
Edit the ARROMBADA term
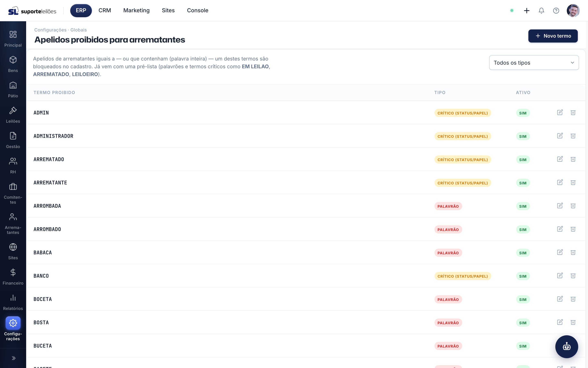coord(560,206)
